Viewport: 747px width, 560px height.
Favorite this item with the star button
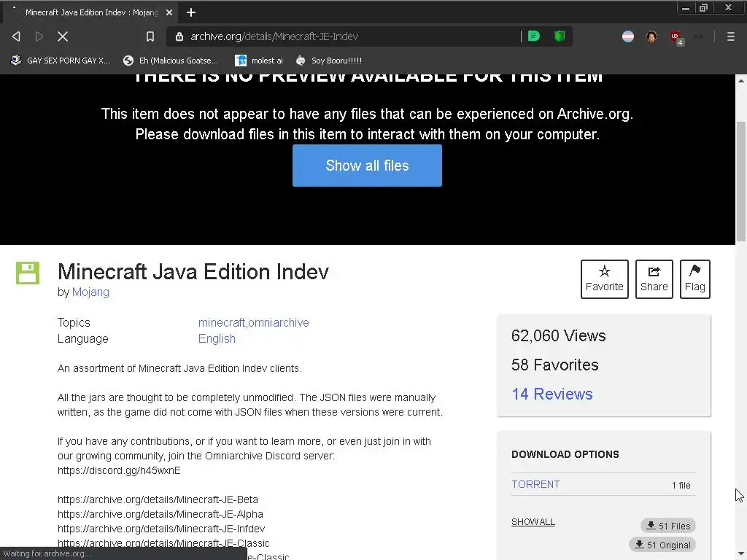[604, 279]
